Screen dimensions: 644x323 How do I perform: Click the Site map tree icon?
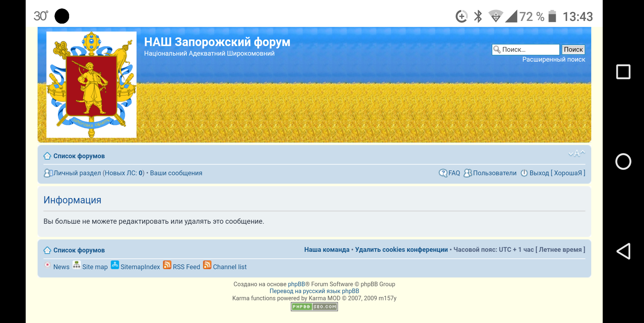76,265
